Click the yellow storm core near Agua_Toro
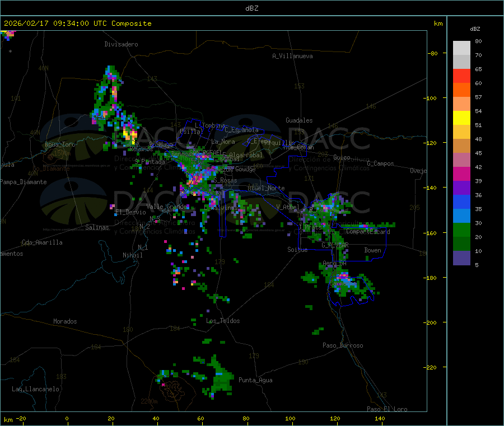Image resolution: width=504 pixels, height=426 pixels. 129,134
